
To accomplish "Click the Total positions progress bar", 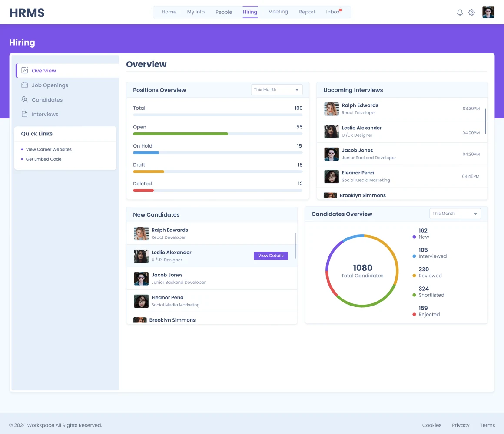I will [x=218, y=115].
